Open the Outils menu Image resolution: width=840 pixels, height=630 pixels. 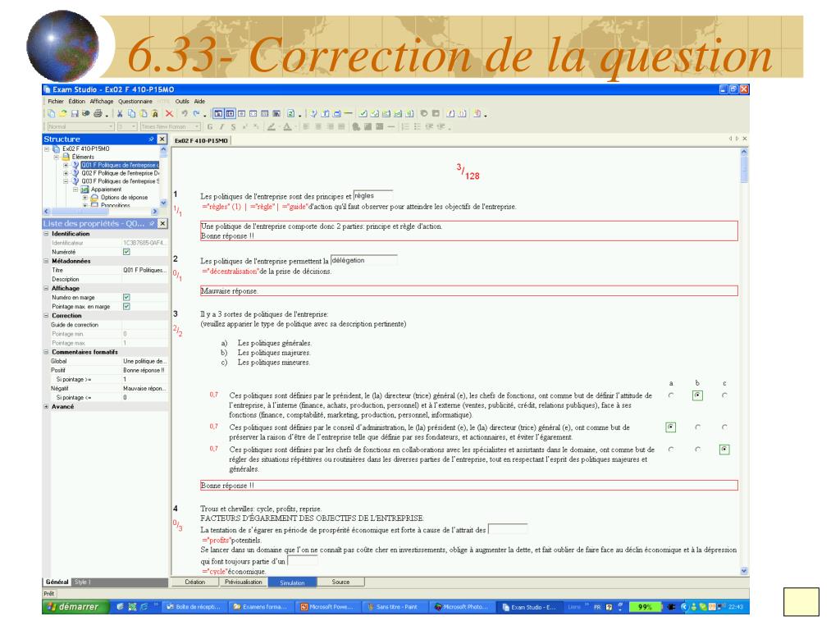182,101
